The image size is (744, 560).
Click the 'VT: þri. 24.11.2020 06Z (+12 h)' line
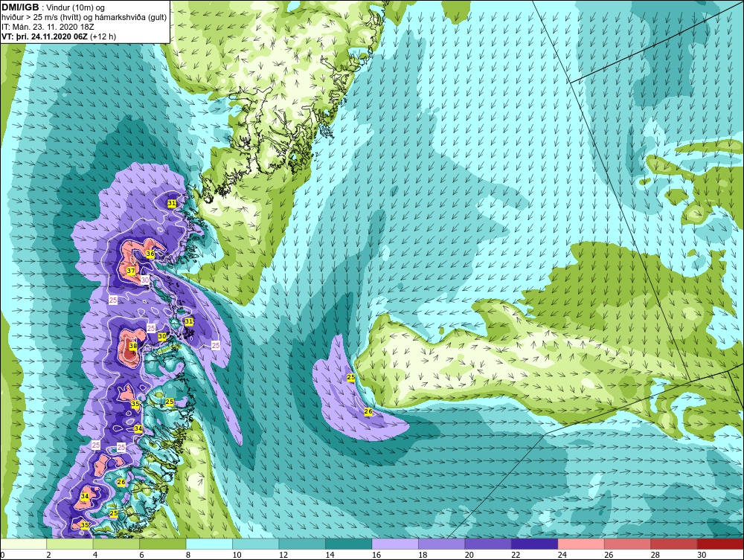59,36
